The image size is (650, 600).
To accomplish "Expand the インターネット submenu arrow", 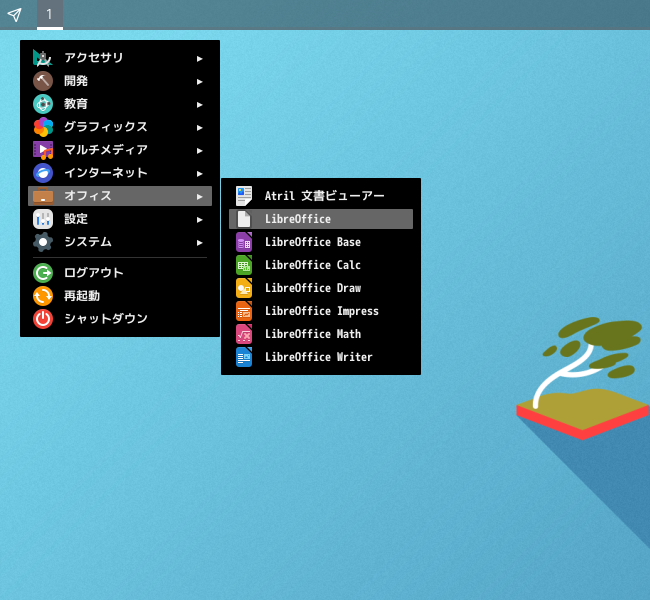I will click(x=200, y=173).
